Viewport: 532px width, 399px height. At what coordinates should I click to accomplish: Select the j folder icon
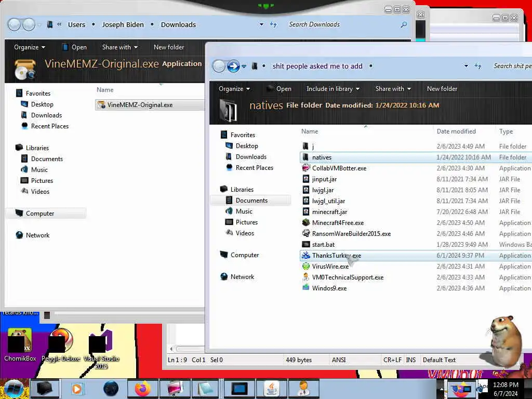tap(305, 146)
